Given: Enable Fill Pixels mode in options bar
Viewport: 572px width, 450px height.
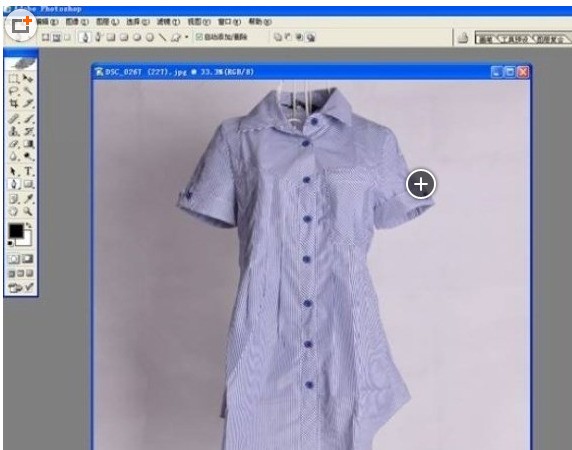Looking at the screenshot, I should [67, 37].
